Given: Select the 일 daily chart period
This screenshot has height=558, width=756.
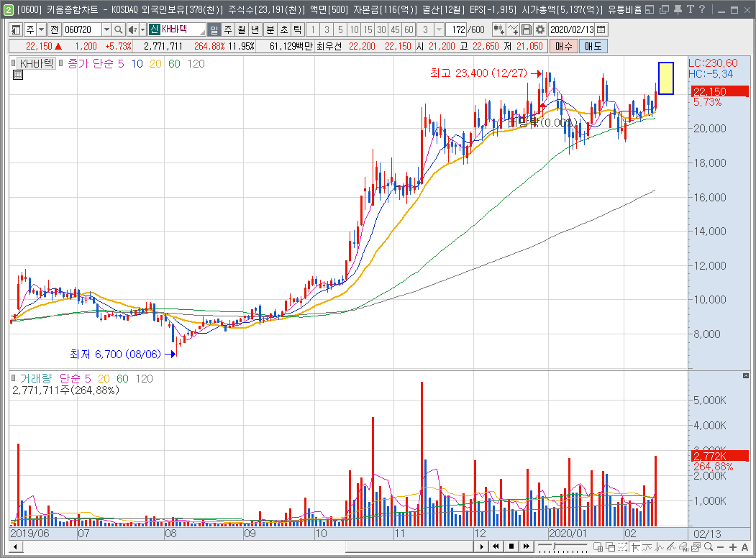Looking at the screenshot, I should coord(214,30).
